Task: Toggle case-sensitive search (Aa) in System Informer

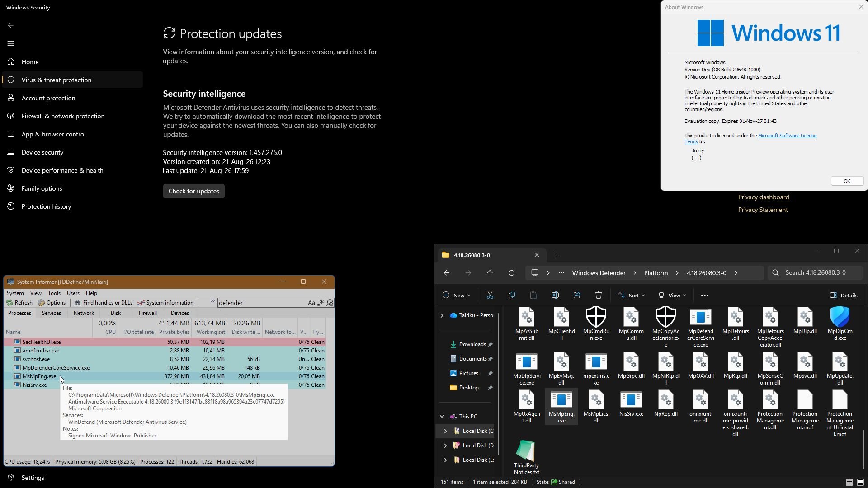Action: coord(311,303)
